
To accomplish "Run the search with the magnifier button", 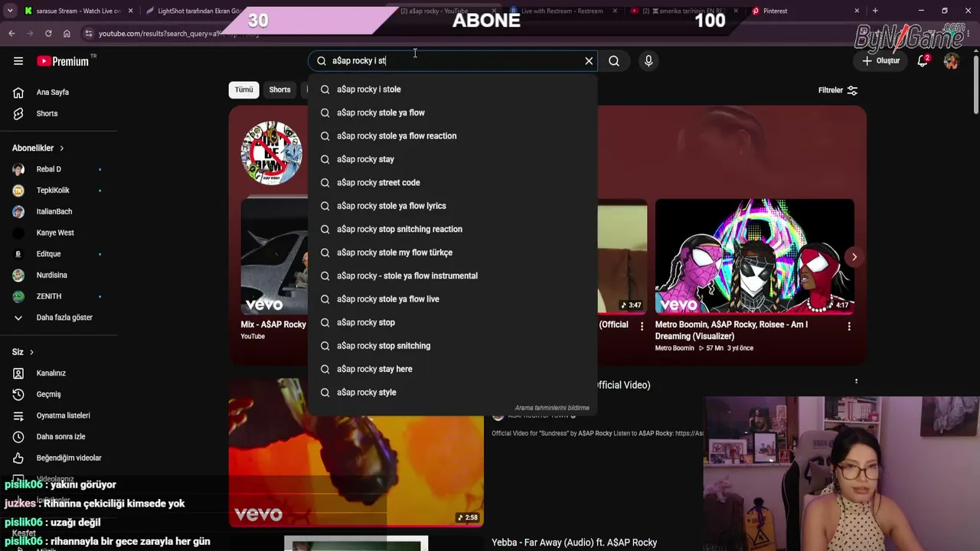I will point(614,61).
